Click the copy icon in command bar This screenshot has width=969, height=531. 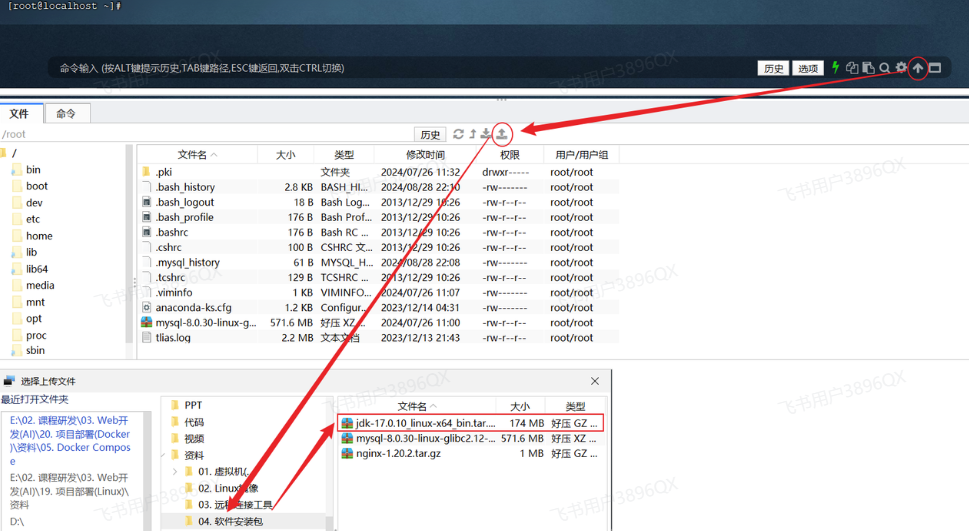[x=852, y=68]
